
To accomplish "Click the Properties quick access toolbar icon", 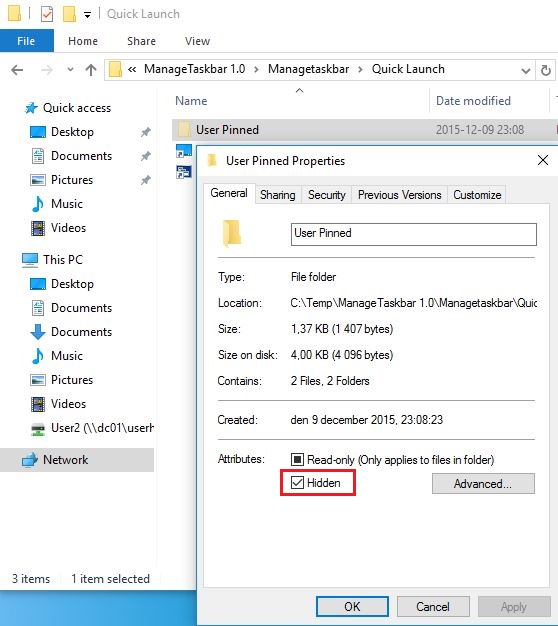I will pyautogui.click(x=47, y=14).
